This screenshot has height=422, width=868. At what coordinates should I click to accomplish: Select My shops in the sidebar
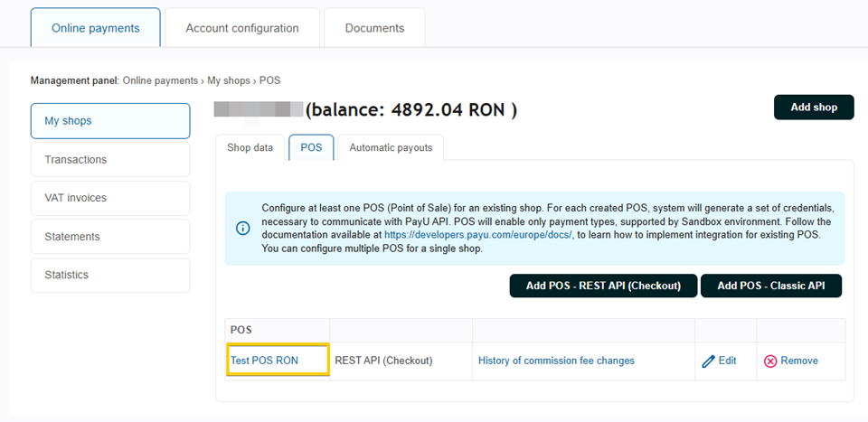point(109,121)
